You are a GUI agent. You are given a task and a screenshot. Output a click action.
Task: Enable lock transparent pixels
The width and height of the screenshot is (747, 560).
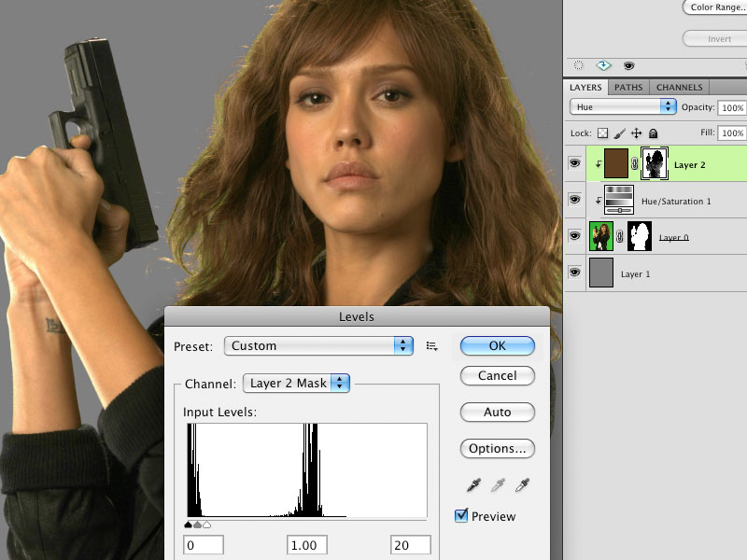click(x=603, y=133)
